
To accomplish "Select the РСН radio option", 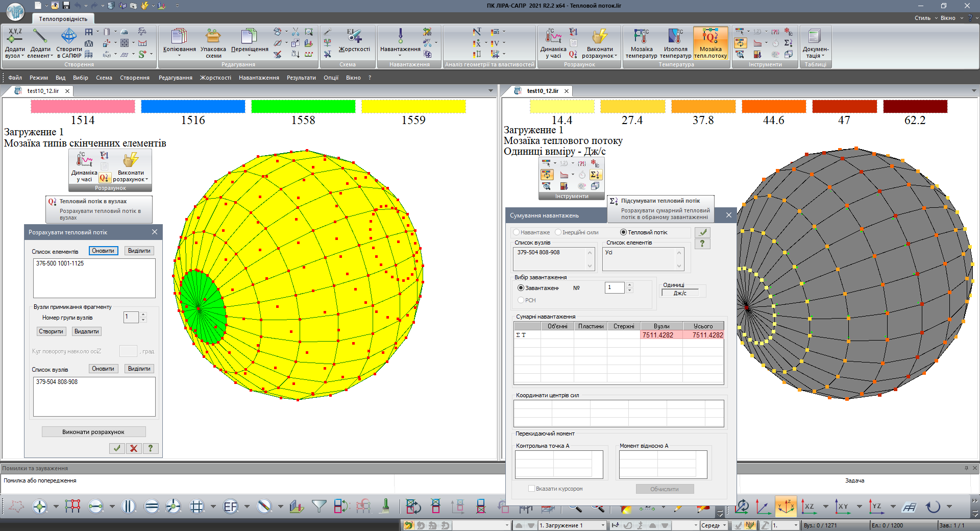I will coord(521,300).
